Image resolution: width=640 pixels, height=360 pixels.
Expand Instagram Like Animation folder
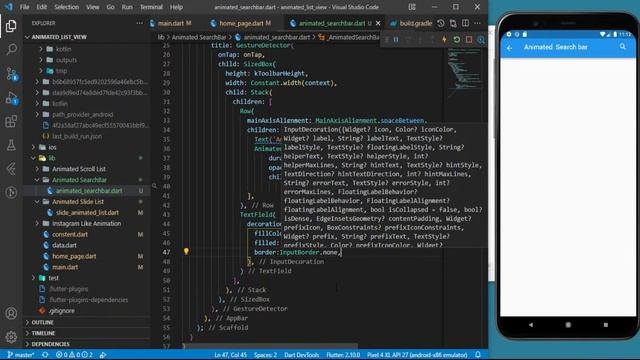(87, 224)
